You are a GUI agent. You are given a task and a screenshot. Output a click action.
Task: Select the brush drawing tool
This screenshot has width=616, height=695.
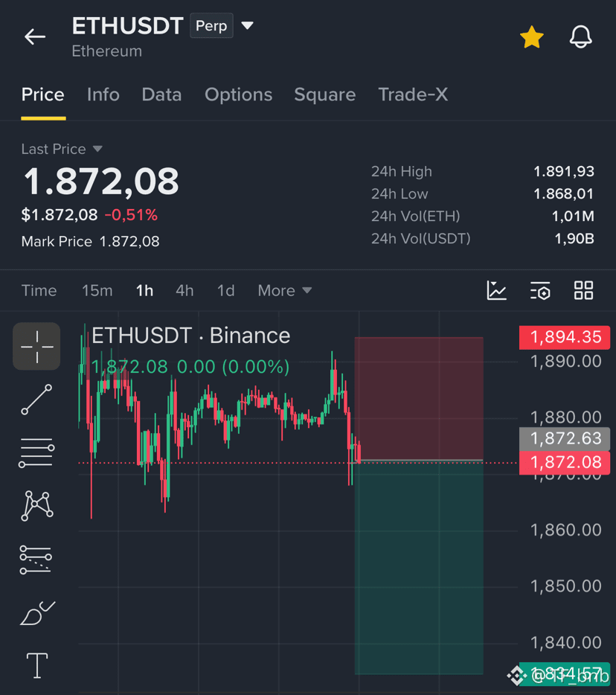38,613
